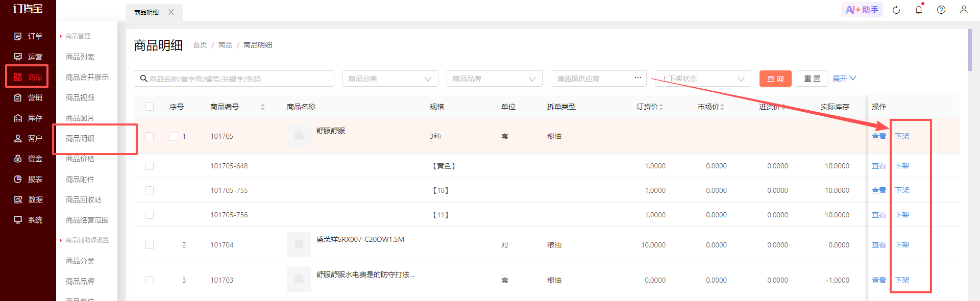Click 下架 for product 101703
The height and width of the screenshot is (301, 980).
(902, 280)
